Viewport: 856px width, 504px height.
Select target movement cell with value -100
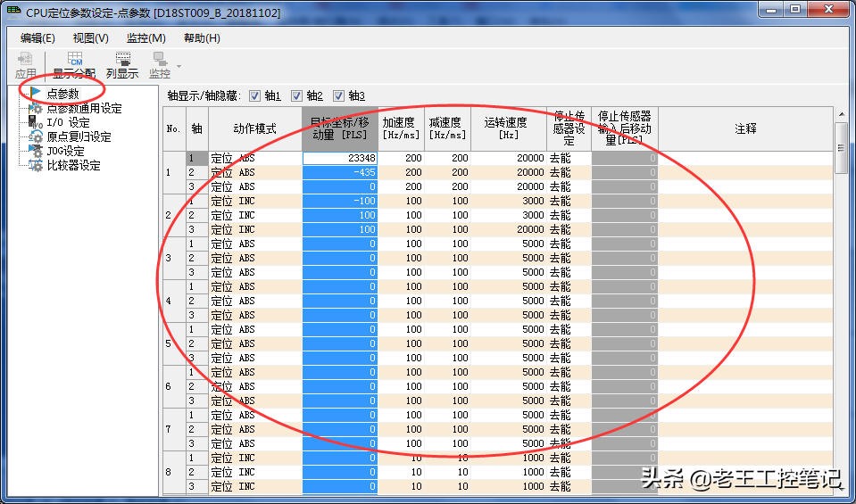pos(339,201)
